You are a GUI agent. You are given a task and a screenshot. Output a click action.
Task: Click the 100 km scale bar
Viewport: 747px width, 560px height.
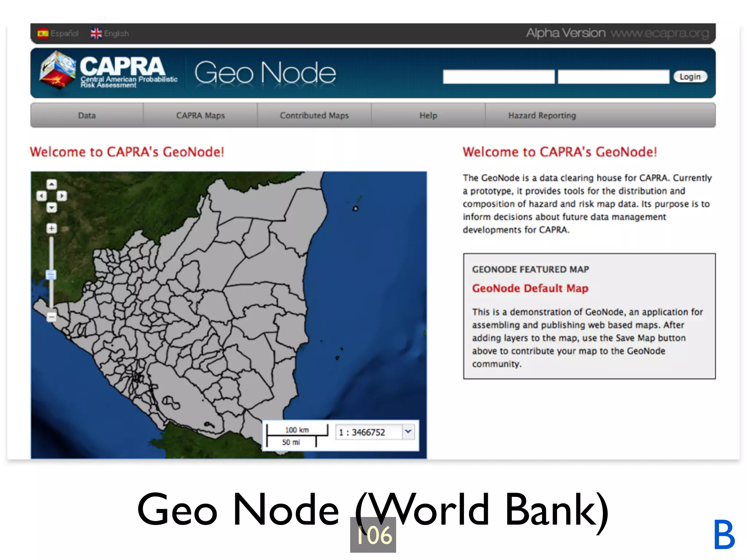click(297, 431)
